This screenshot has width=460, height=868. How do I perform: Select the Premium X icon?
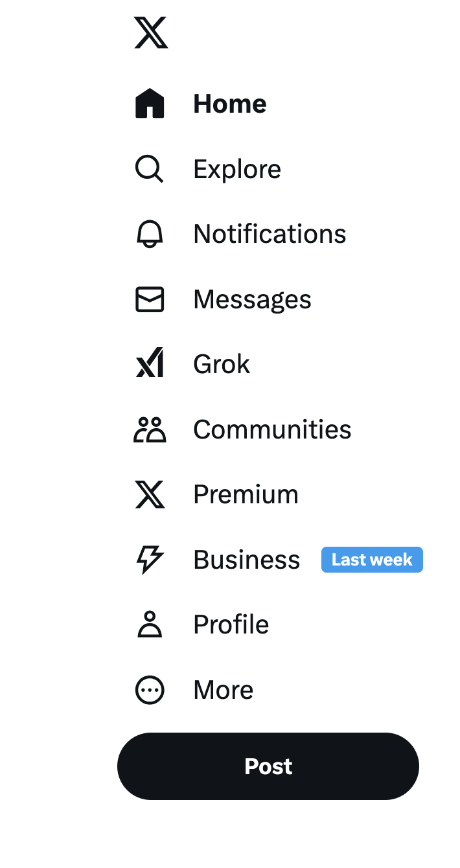(x=150, y=494)
